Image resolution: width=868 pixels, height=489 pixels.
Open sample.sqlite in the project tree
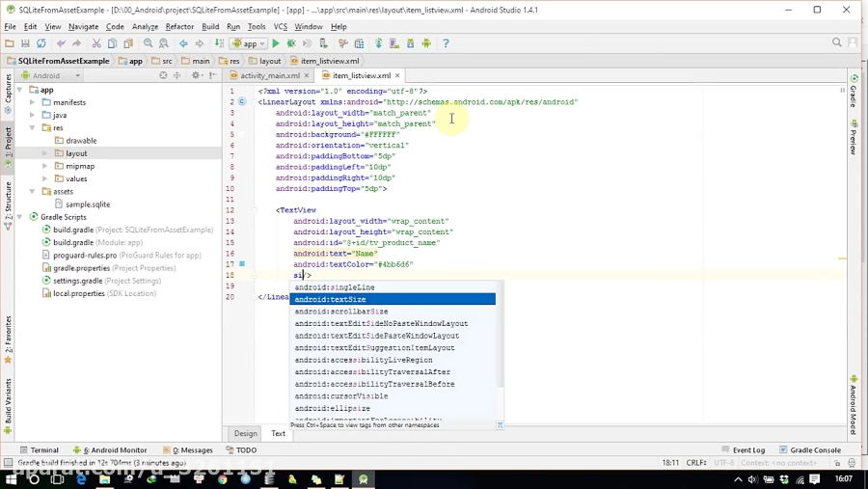point(87,204)
